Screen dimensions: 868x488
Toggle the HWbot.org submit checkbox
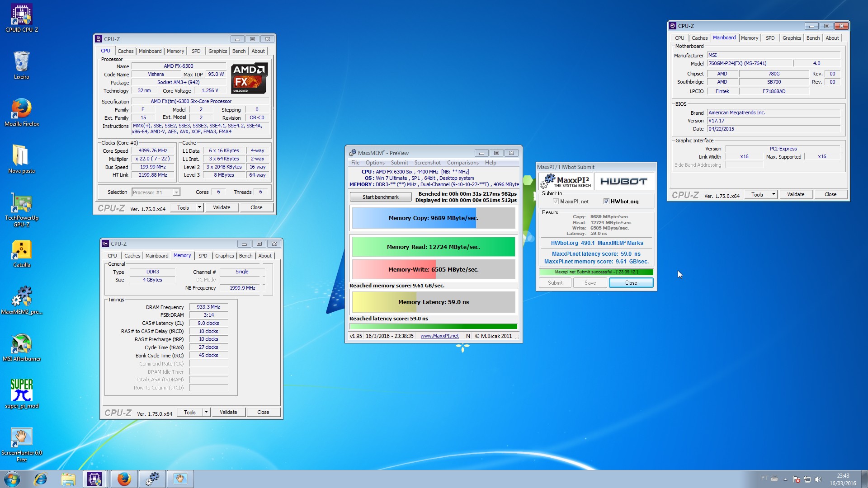click(x=606, y=202)
